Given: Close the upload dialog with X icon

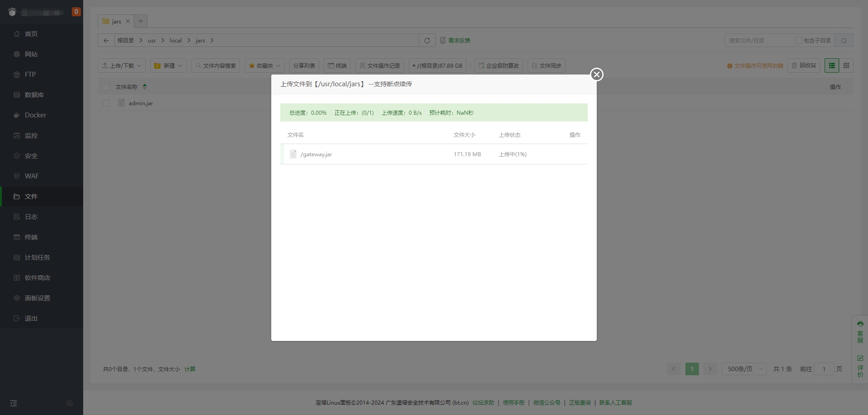Looking at the screenshot, I should tap(597, 75).
